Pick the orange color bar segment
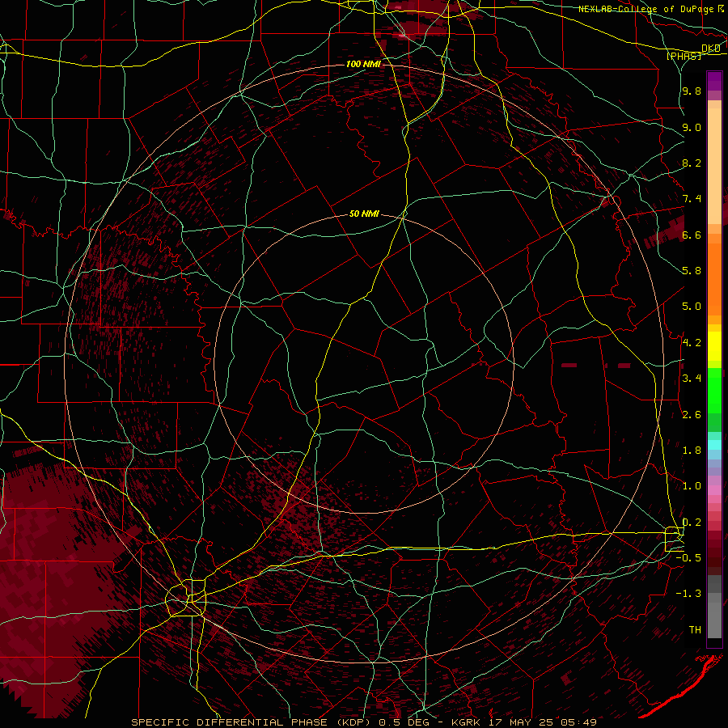 (x=714, y=280)
